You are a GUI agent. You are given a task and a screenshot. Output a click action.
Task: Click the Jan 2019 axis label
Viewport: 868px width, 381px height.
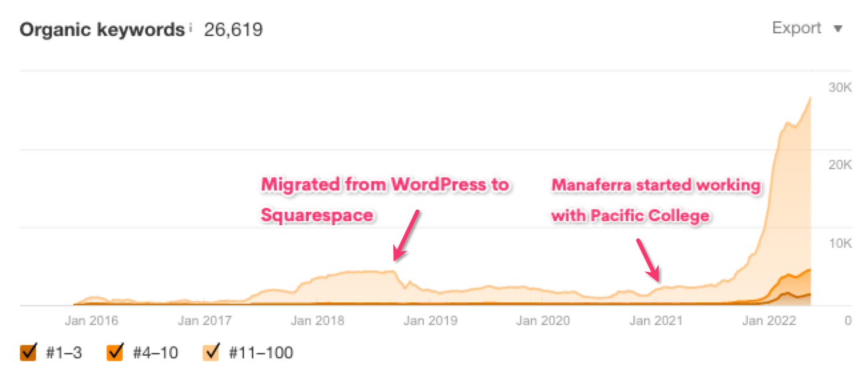431,320
